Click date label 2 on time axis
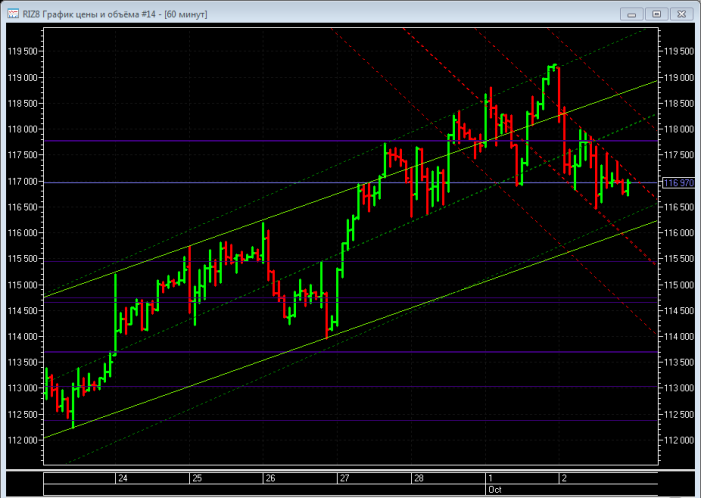The height and width of the screenshot is (498, 701). (564, 478)
